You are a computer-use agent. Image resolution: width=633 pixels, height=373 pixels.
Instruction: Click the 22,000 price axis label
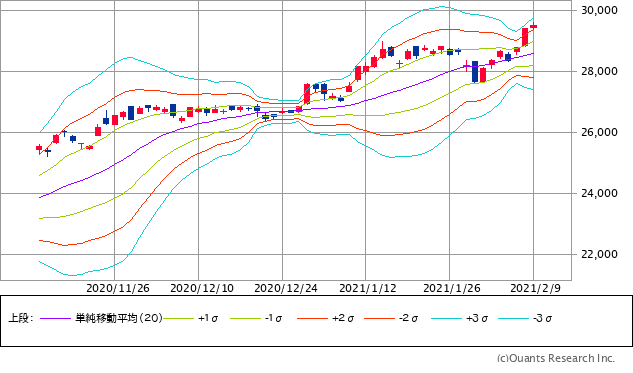pyautogui.click(x=599, y=254)
